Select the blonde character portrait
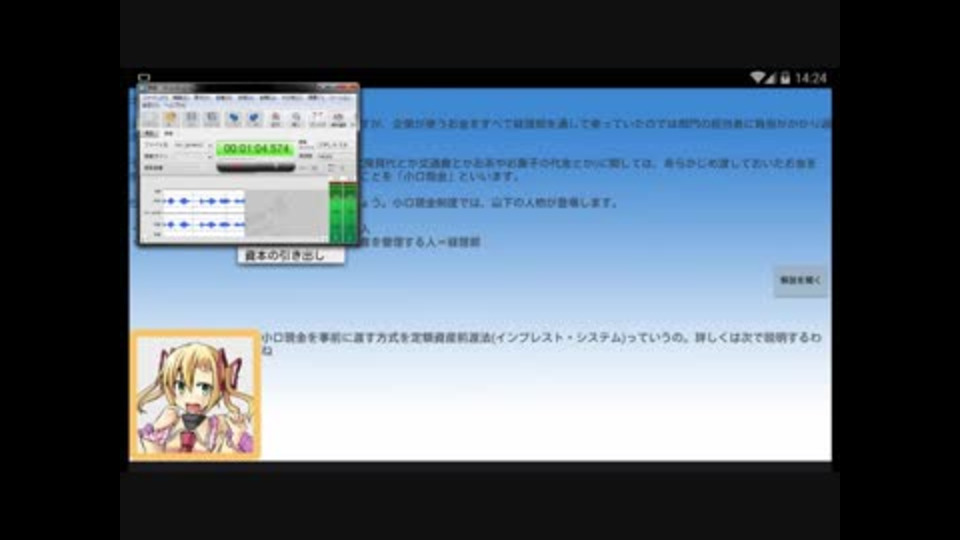The image size is (960, 540). point(195,396)
